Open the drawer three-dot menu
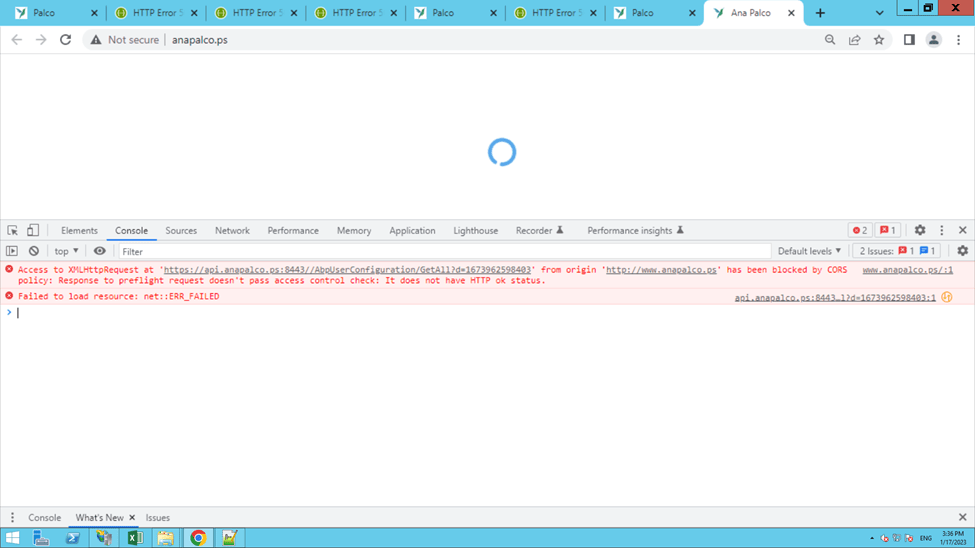This screenshot has width=975, height=548. click(x=12, y=518)
